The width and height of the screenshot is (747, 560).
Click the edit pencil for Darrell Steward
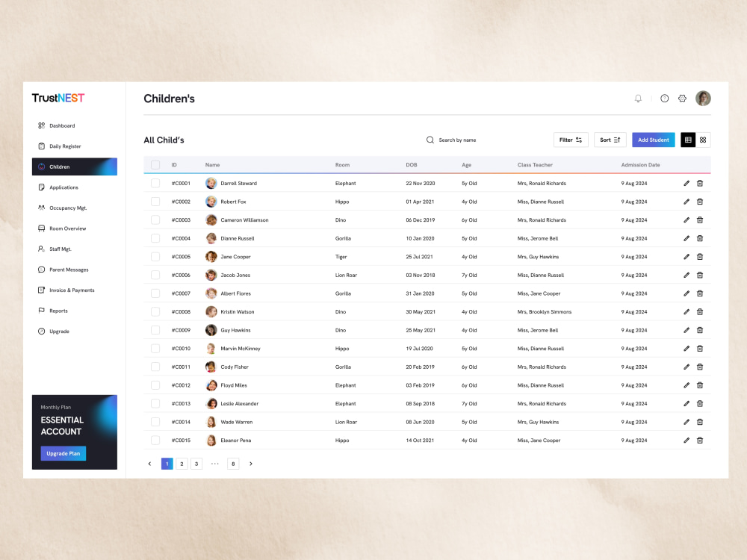(686, 183)
